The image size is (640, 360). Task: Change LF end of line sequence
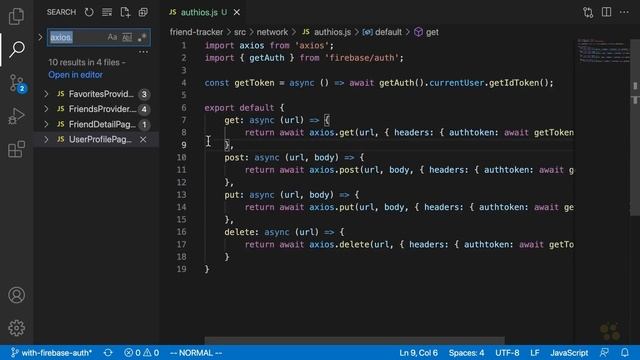(535, 353)
